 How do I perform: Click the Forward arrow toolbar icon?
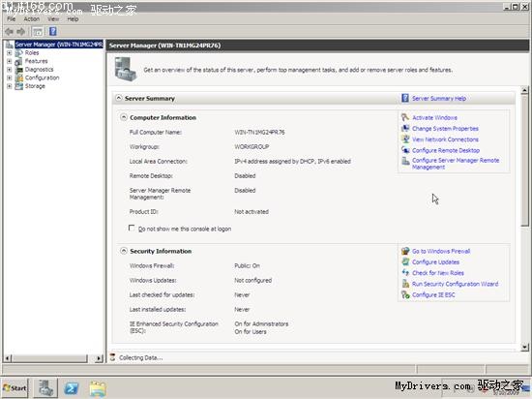click(21, 32)
